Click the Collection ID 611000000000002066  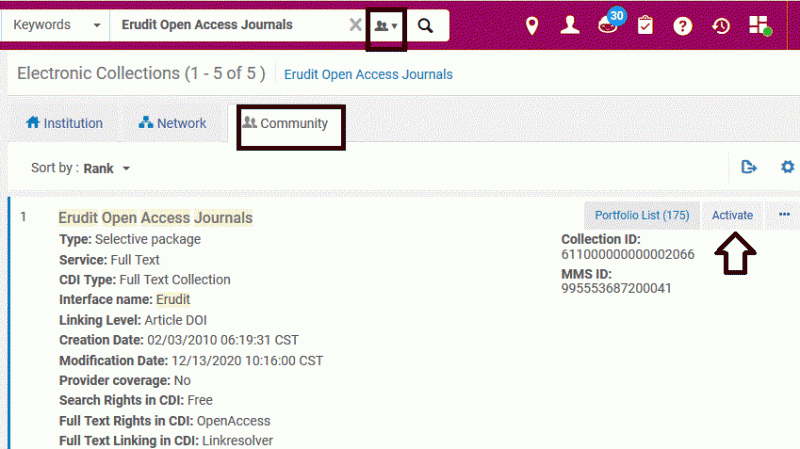click(628, 254)
